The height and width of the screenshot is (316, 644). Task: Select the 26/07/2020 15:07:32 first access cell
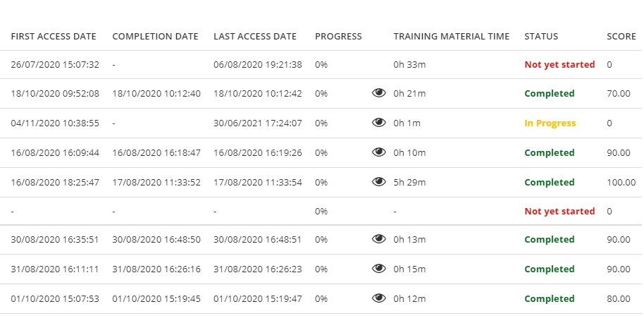[55, 64]
